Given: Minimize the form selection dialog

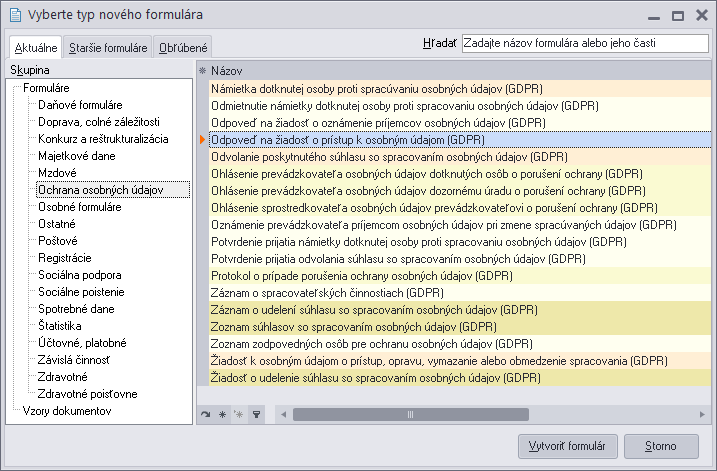Looking at the screenshot, I should click(654, 18).
